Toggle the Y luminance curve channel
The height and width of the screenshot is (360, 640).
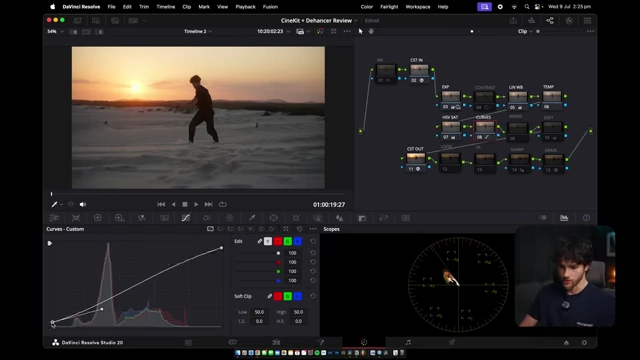coord(268,241)
